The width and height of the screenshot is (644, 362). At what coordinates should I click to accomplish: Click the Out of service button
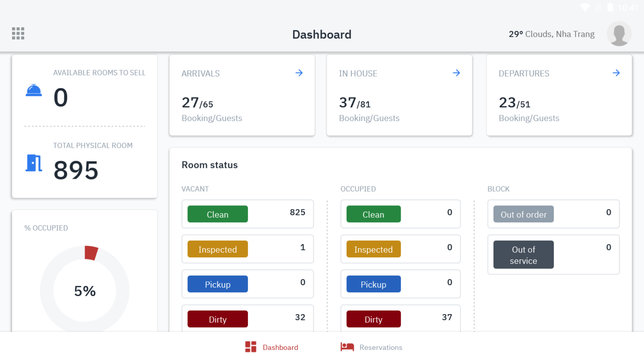click(523, 255)
